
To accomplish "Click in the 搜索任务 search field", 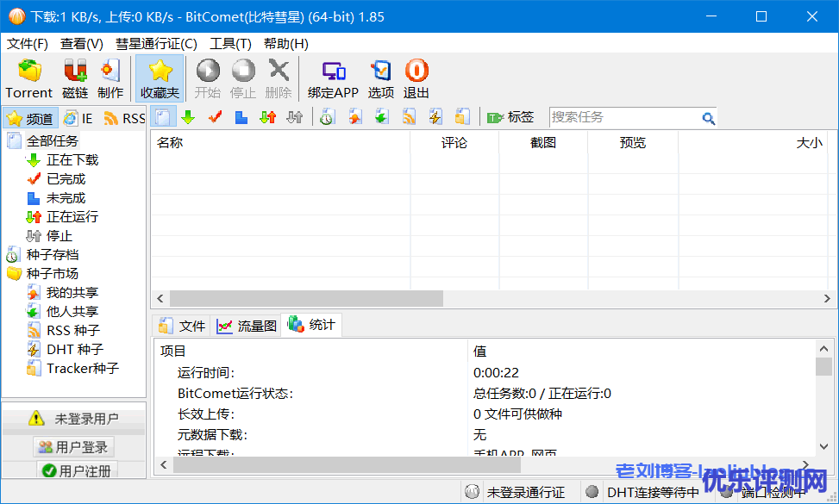I will (623, 117).
